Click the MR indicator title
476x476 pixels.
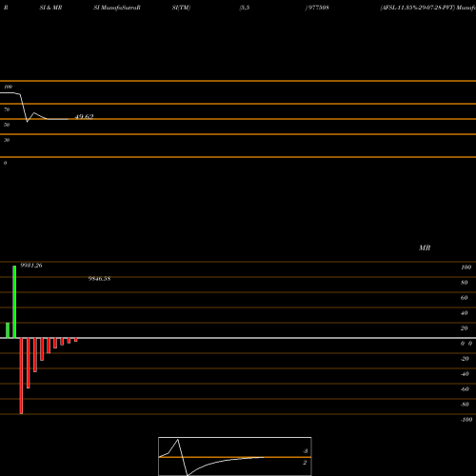click(425, 248)
